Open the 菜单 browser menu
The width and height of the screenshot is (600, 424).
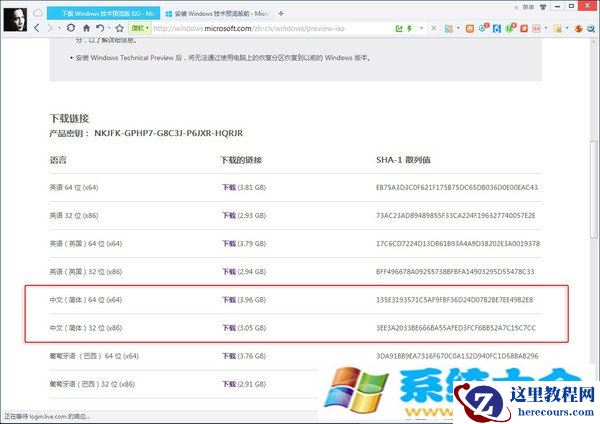point(528,7)
